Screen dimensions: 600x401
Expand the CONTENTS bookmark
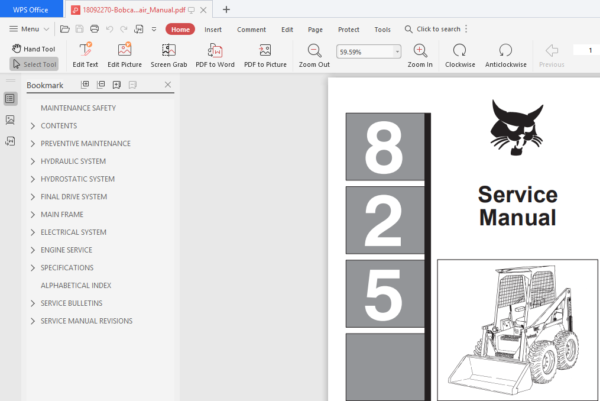point(33,126)
